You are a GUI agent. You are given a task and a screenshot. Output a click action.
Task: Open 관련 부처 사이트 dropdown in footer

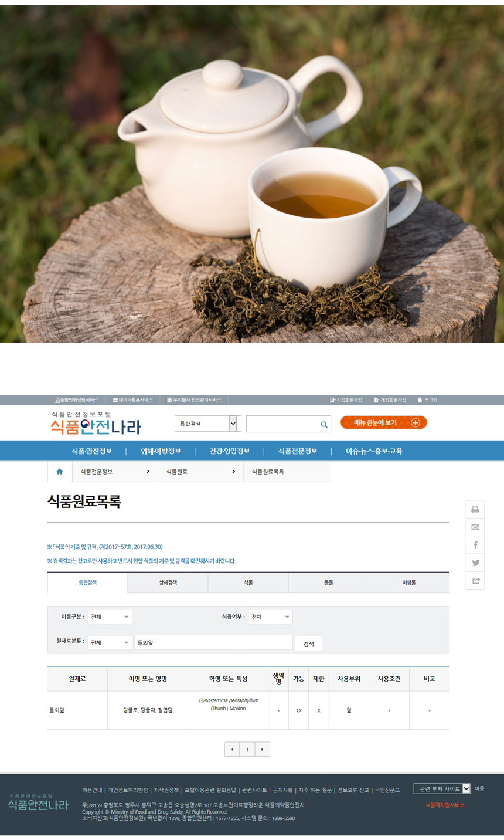click(x=442, y=789)
